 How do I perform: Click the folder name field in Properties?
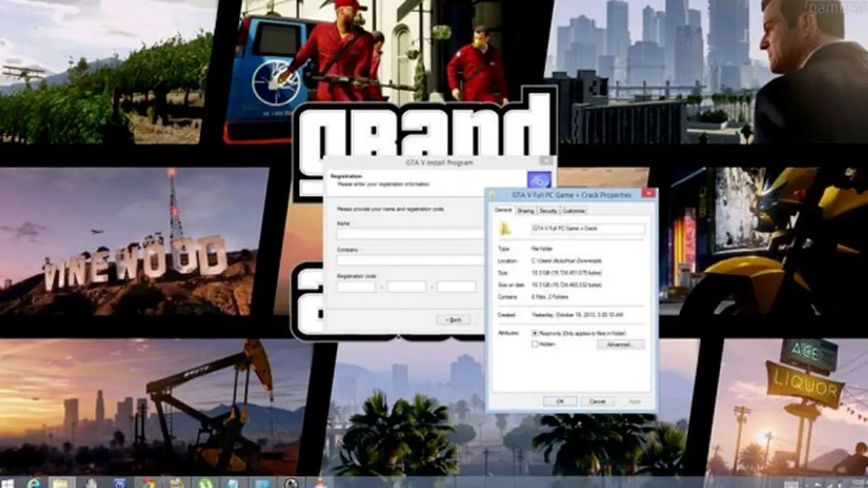pyautogui.click(x=588, y=229)
